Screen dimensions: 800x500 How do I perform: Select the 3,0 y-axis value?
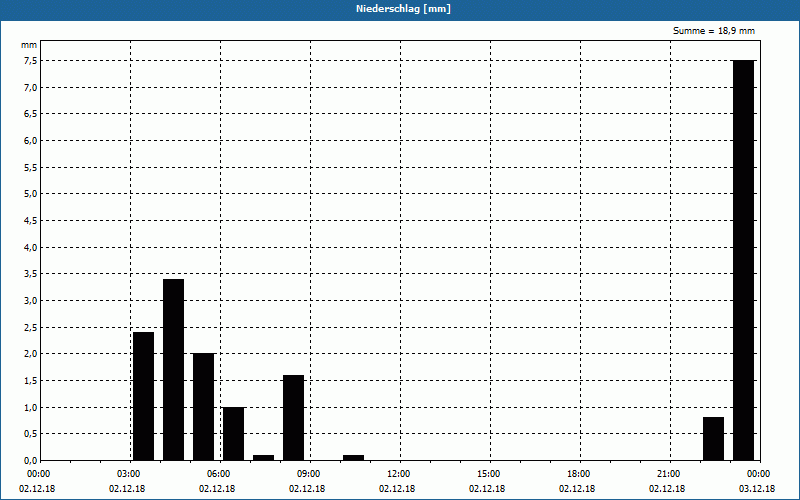click(x=30, y=301)
